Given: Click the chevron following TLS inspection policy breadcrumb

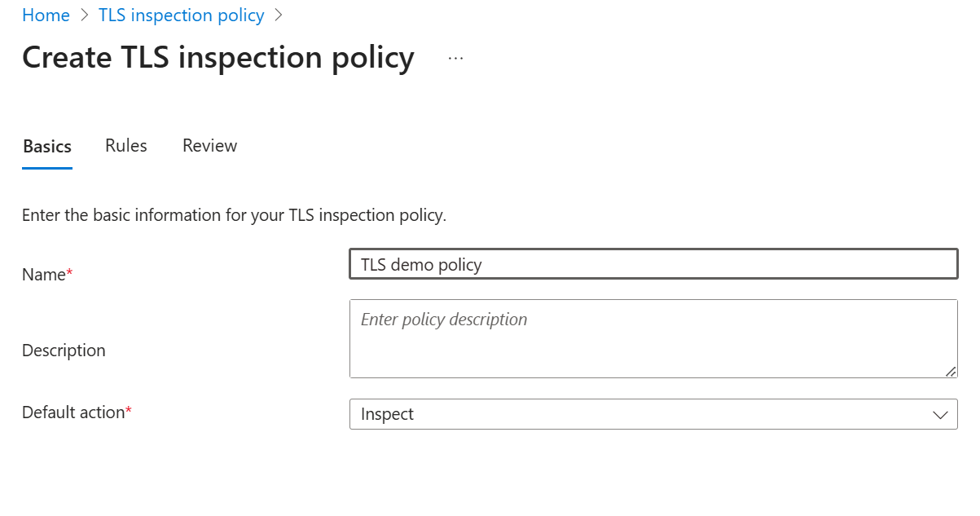Looking at the screenshot, I should click(x=279, y=15).
